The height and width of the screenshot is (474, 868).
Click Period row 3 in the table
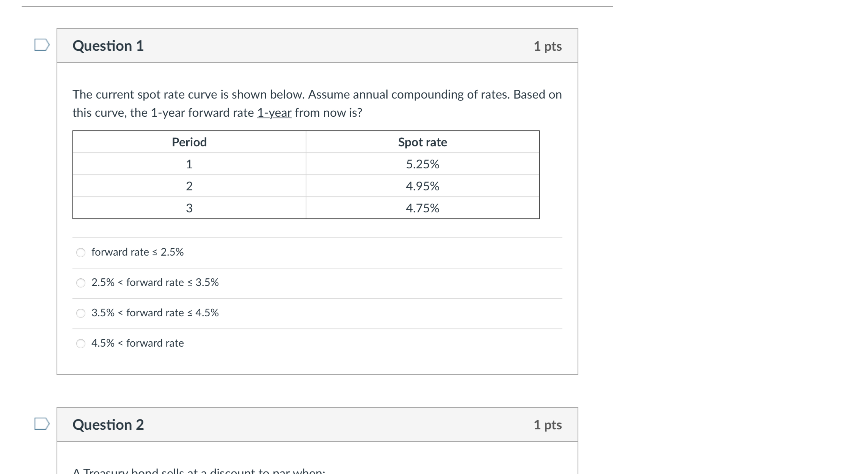[x=189, y=208]
